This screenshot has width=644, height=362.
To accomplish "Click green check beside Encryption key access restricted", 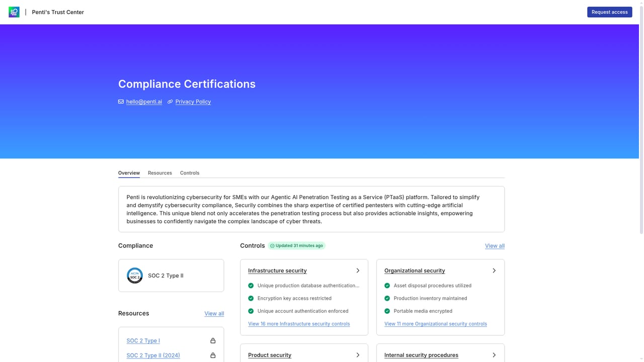I will tap(251, 298).
